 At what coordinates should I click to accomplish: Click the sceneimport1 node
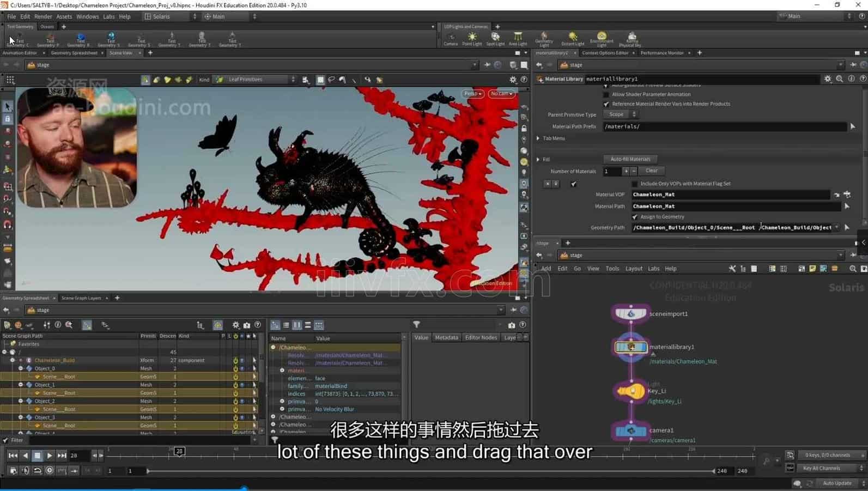pyautogui.click(x=631, y=313)
